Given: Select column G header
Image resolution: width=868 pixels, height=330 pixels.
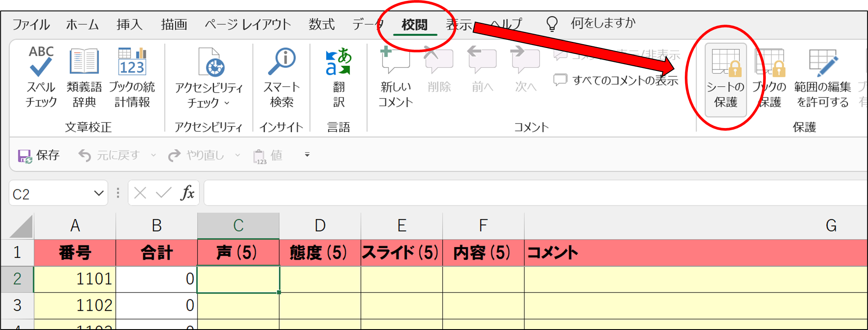Looking at the screenshot, I should click(x=696, y=226).
